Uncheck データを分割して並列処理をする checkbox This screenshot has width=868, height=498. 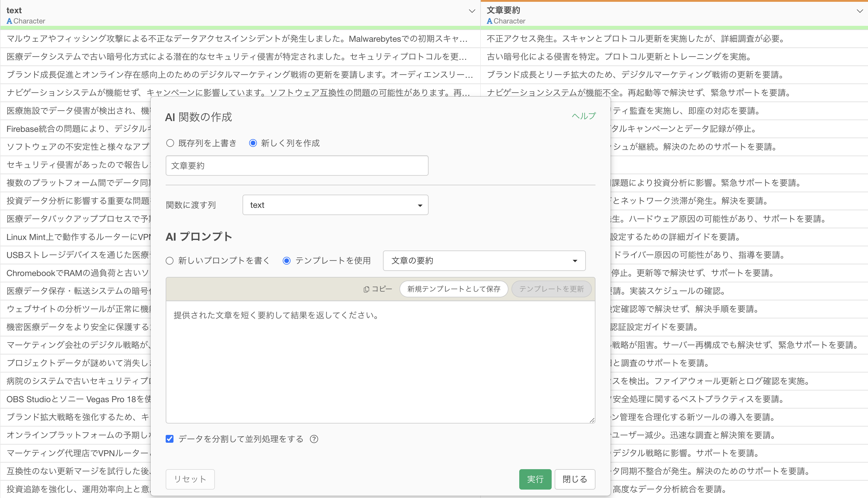[x=170, y=439]
